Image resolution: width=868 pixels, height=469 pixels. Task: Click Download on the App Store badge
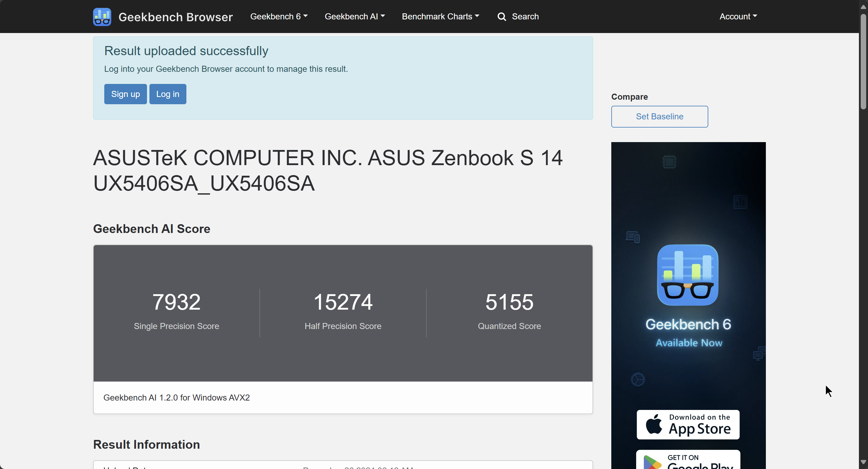point(688,424)
